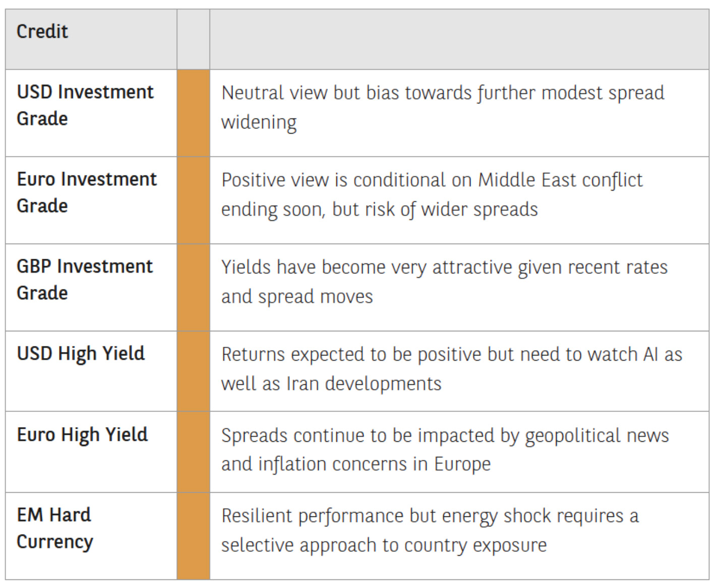
Task: Click the orange swatch for Euro Investment Grade
Action: coord(193,200)
